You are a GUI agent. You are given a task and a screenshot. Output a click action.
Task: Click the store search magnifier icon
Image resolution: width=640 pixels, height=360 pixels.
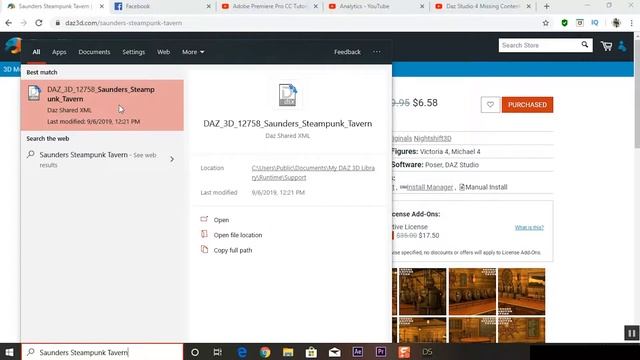(584, 44)
